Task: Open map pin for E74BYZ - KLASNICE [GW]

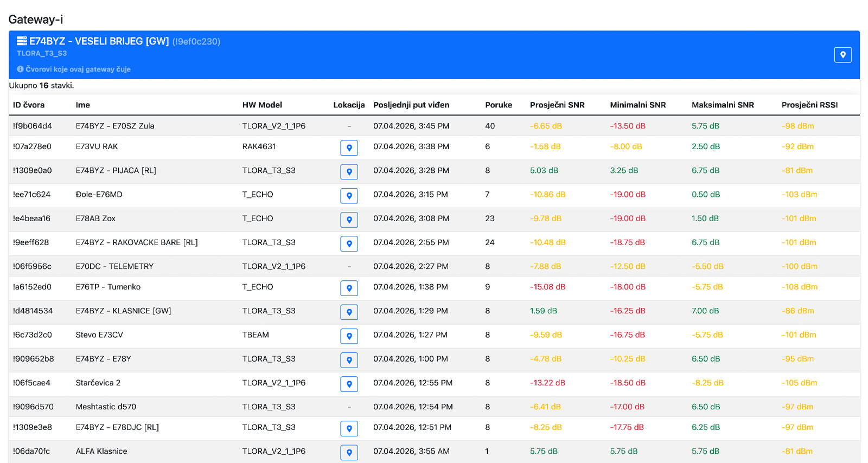Action: click(349, 312)
